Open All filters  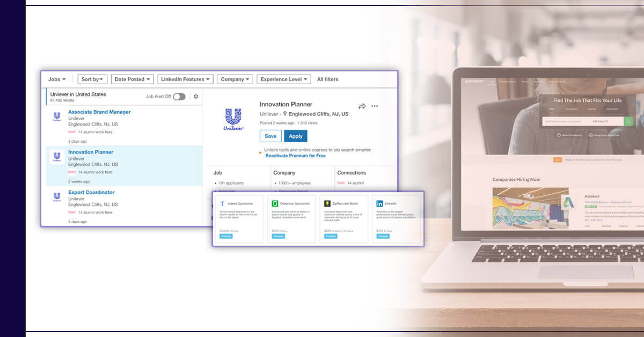click(x=328, y=79)
